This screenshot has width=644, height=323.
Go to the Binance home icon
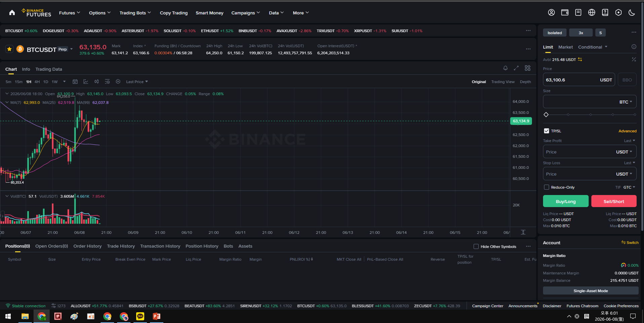[12, 13]
